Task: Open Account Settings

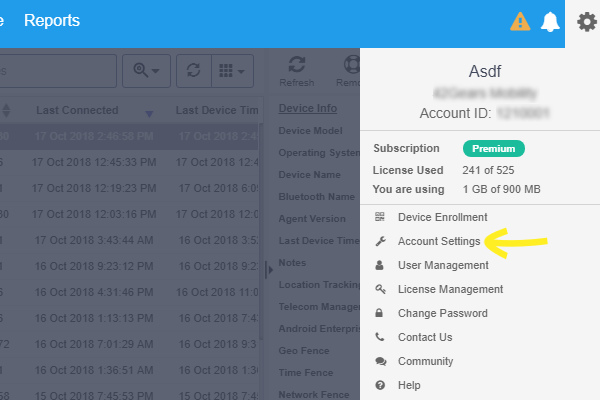Action: tap(439, 241)
